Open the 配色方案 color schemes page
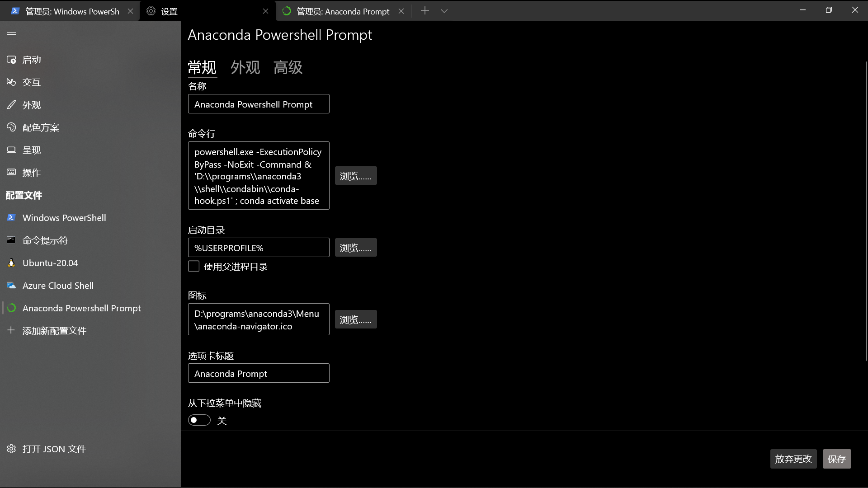Image resolution: width=868 pixels, height=488 pixels. click(41, 127)
